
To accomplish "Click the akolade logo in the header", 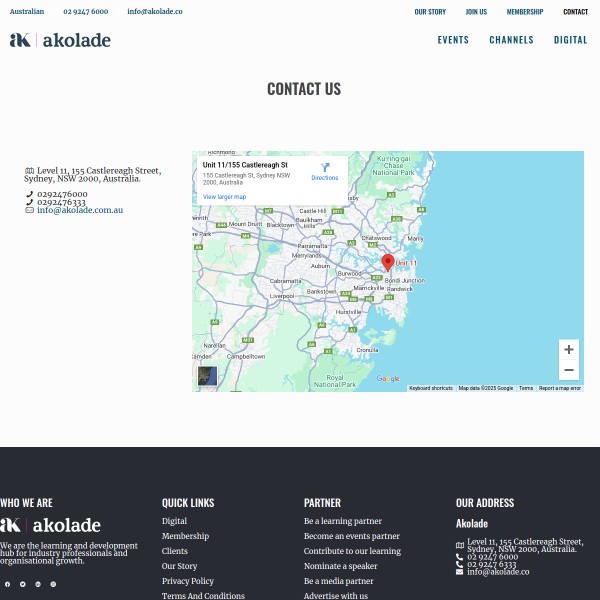I will pos(60,40).
